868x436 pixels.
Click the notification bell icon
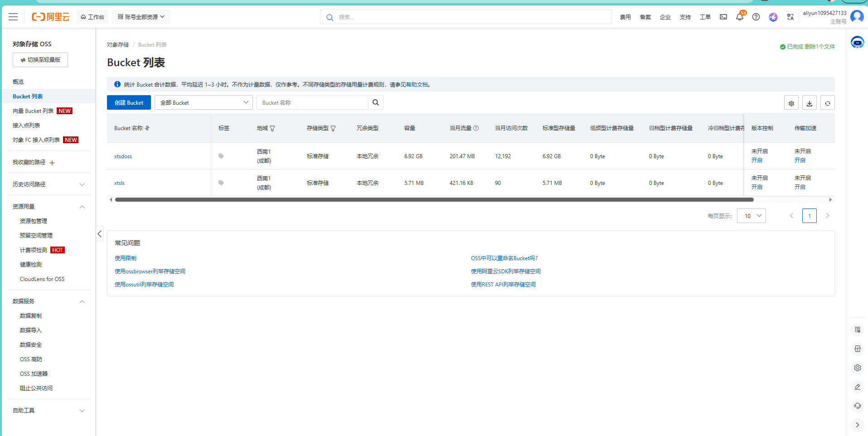click(x=739, y=17)
